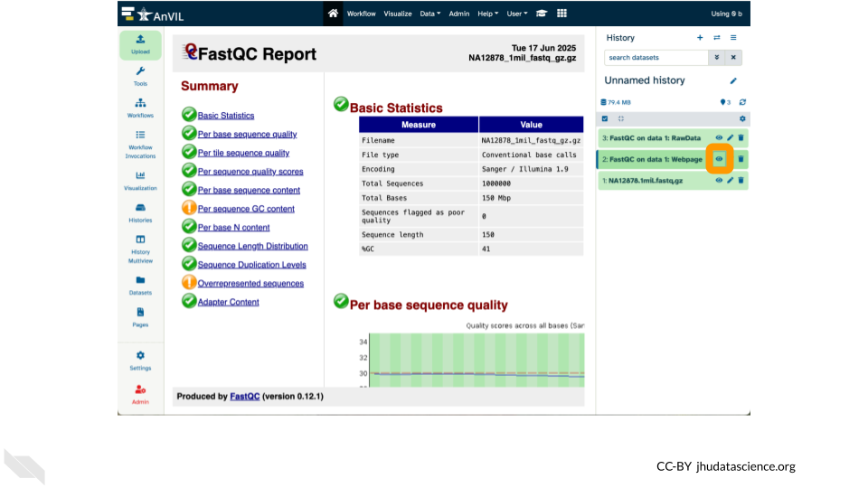
Task: Jump to Overrepresented sequences link
Action: [x=250, y=283]
